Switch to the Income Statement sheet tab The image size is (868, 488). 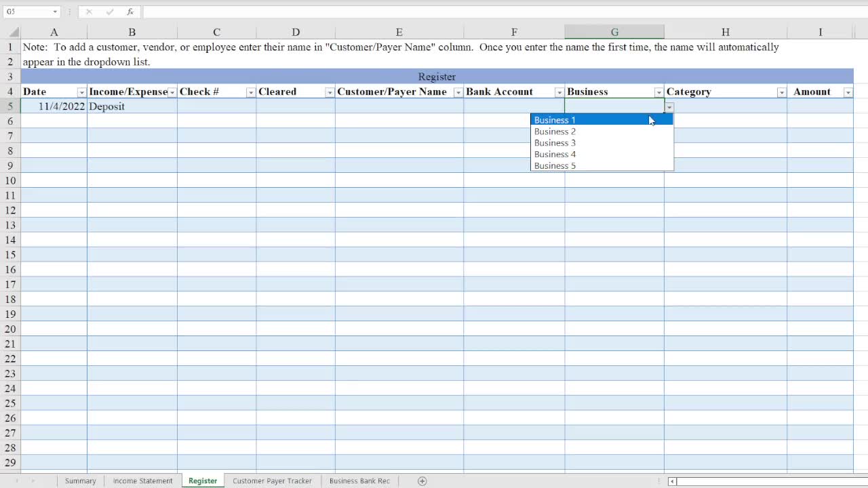[142, 481]
